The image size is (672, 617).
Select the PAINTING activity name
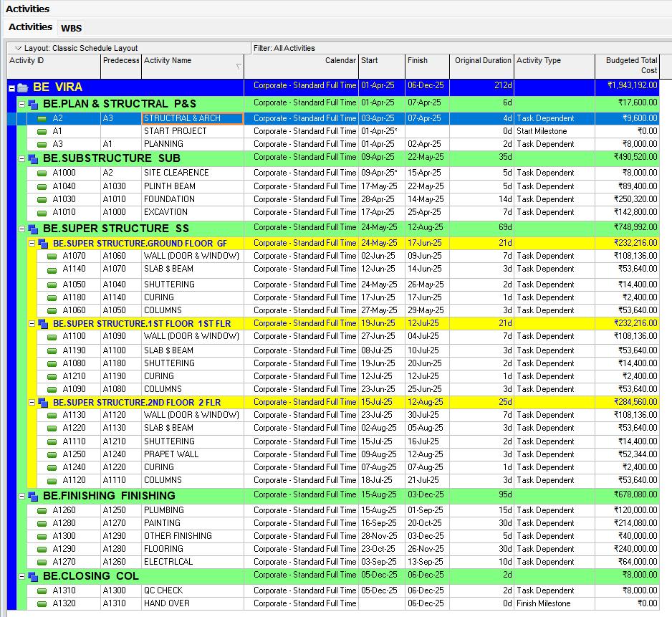162,523
